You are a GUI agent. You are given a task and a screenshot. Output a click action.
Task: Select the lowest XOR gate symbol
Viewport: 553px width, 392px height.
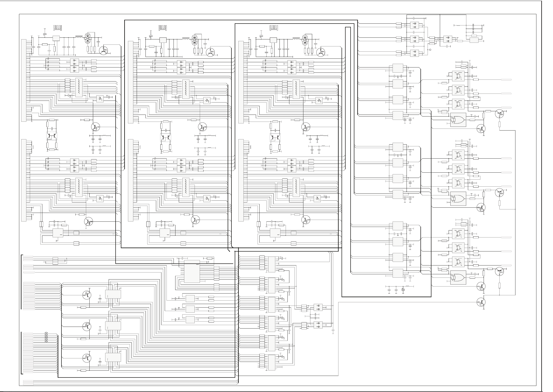tap(458, 278)
